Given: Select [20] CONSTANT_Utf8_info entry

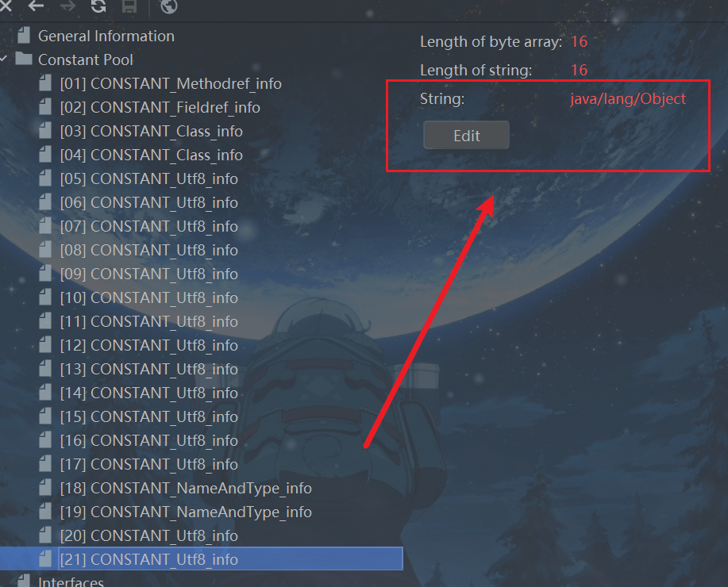Looking at the screenshot, I should point(148,535).
